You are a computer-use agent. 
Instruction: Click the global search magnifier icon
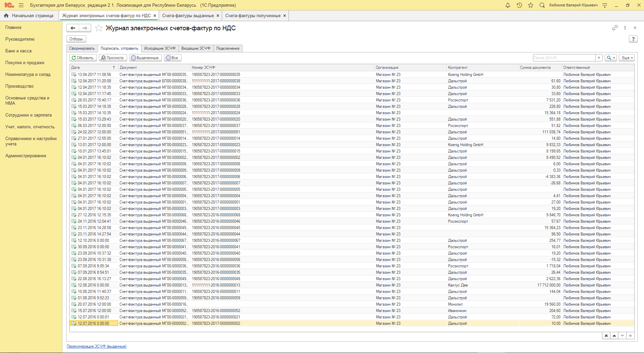pyautogui.click(x=542, y=5)
